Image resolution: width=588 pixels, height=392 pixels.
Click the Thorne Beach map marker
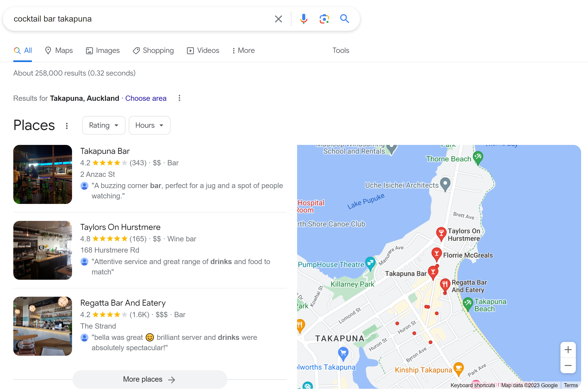[478, 158]
